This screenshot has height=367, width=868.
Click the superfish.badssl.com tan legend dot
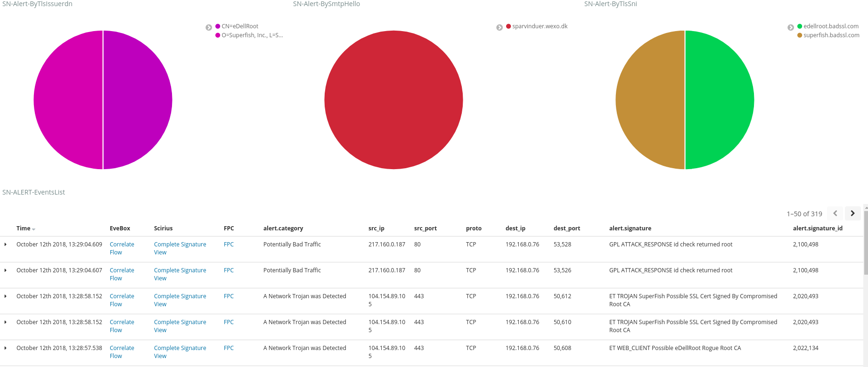[x=800, y=35]
